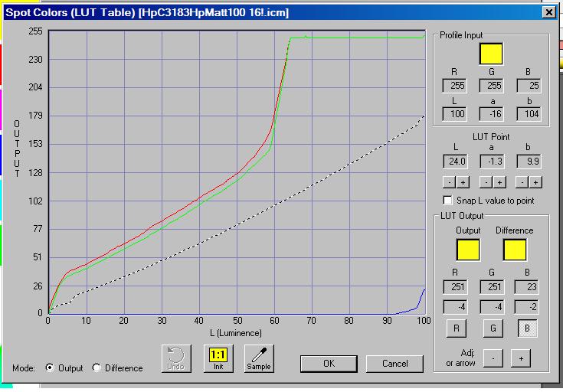Enable Snap L value to point

pyautogui.click(x=448, y=201)
